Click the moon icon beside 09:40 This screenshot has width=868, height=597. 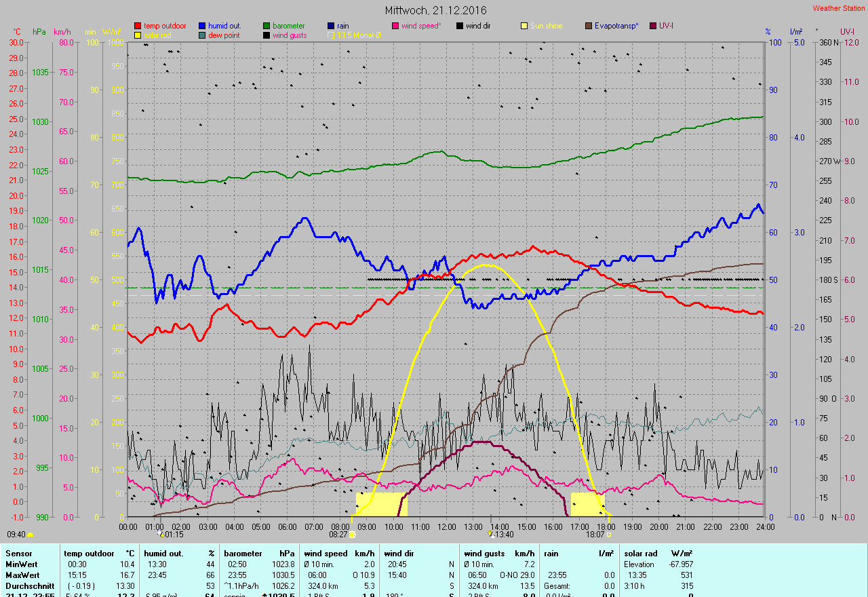(x=31, y=535)
